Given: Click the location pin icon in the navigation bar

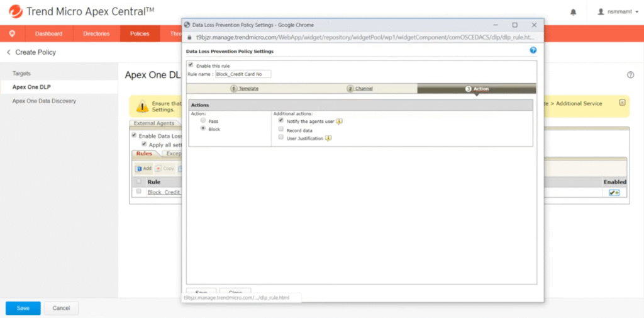Looking at the screenshot, I should [x=12, y=33].
